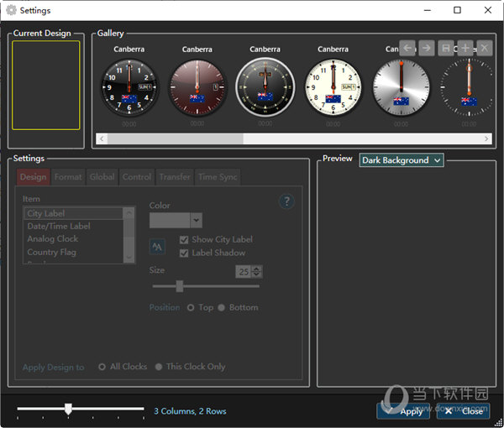This screenshot has width=504, height=428.
Task: Click the columns and rows slider handle
Action: pos(68,410)
